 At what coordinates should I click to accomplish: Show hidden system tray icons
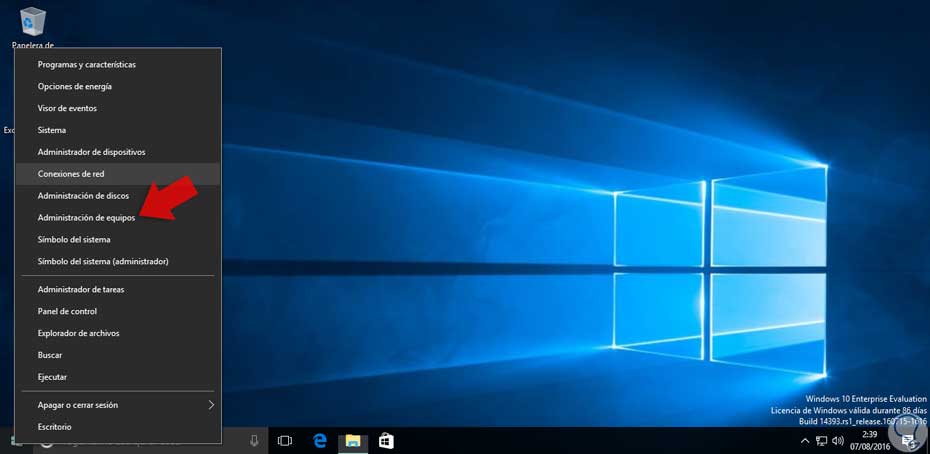click(805, 441)
